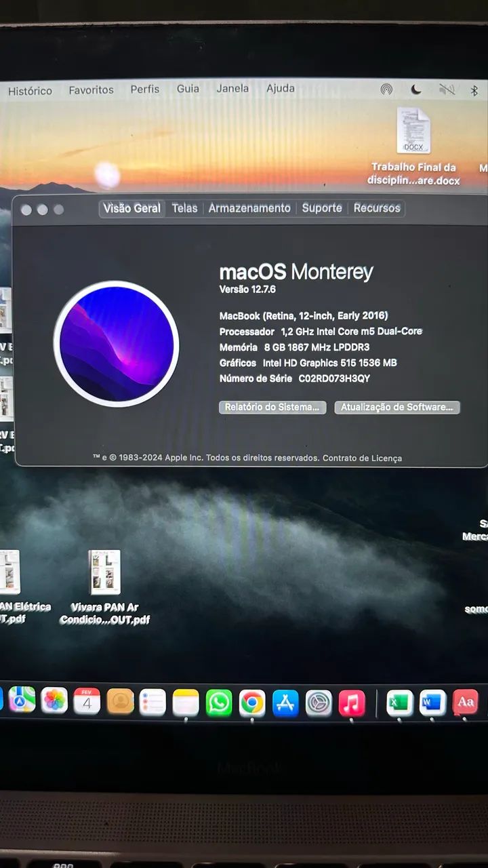
Task: Click the Versão 12.7.6 text
Action: 247,290
